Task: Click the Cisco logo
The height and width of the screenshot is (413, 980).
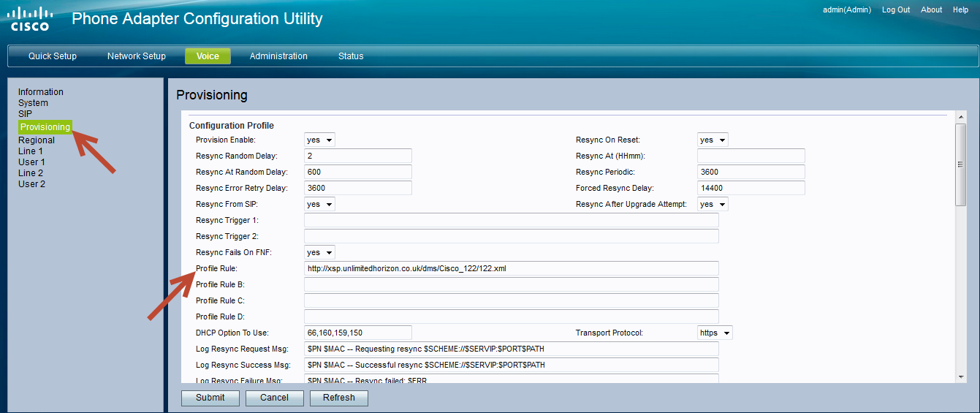Action: (31, 18)
